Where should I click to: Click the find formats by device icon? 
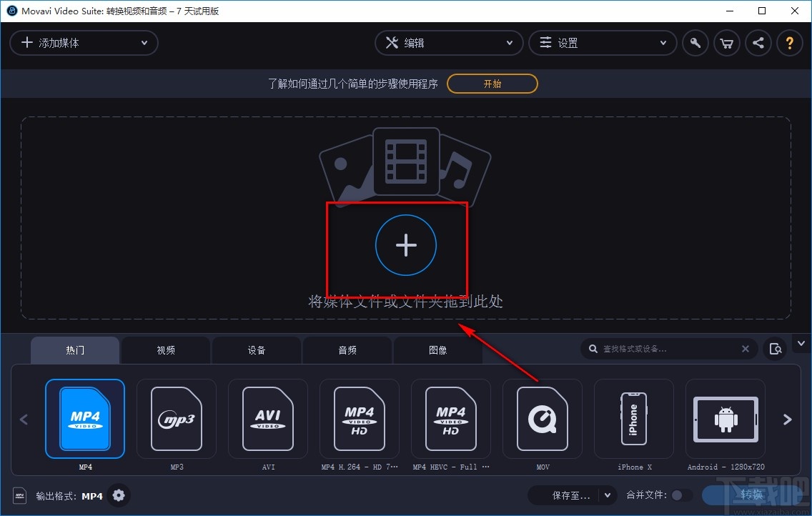click(x=776, y=349)
